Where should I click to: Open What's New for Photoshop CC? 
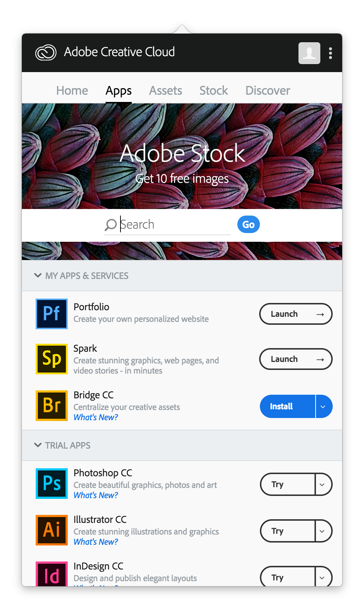pyautogui.click(x=96, y=495)
